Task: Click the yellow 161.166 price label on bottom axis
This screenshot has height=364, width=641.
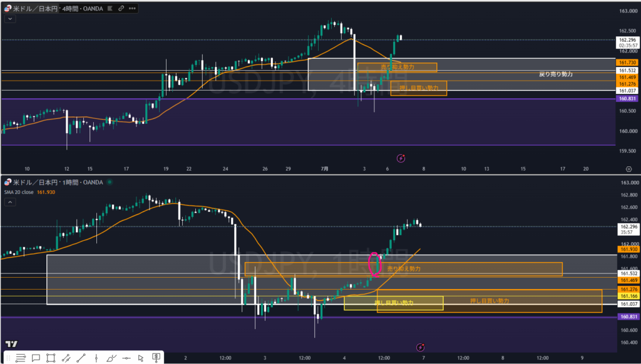Action: click(628, 296)
